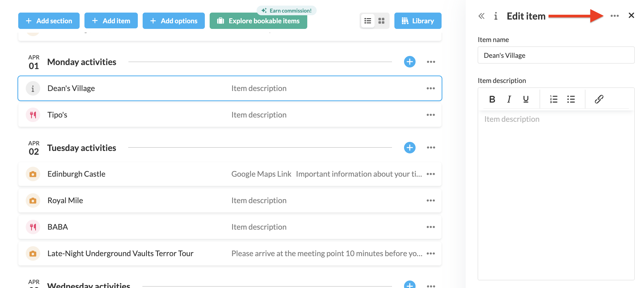Add an item to Tuesday activities with plus
The height and width of the screenshot is (288, 644).
pyautogui.click(x=410, y=147)
